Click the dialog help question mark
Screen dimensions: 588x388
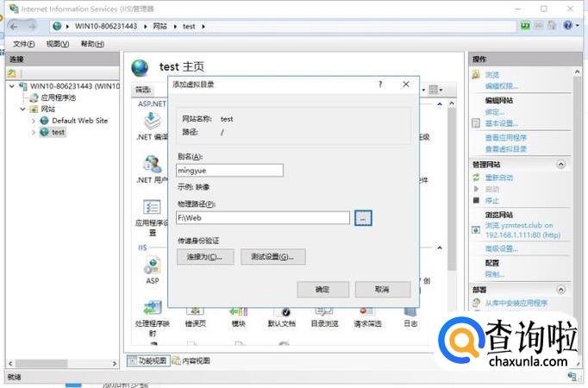[380, 84]
